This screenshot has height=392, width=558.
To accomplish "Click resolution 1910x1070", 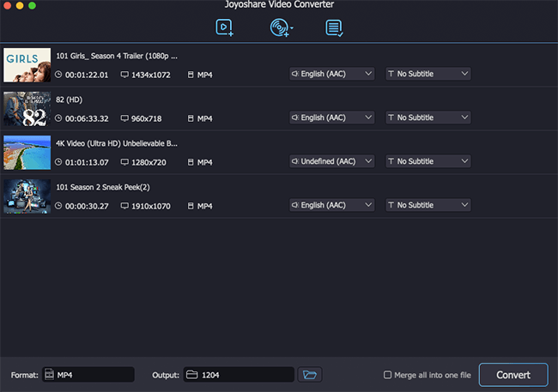I will click(x=151, y=207).
